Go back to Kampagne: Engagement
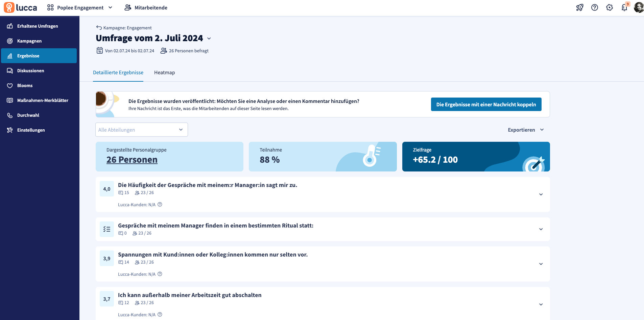 124,28
